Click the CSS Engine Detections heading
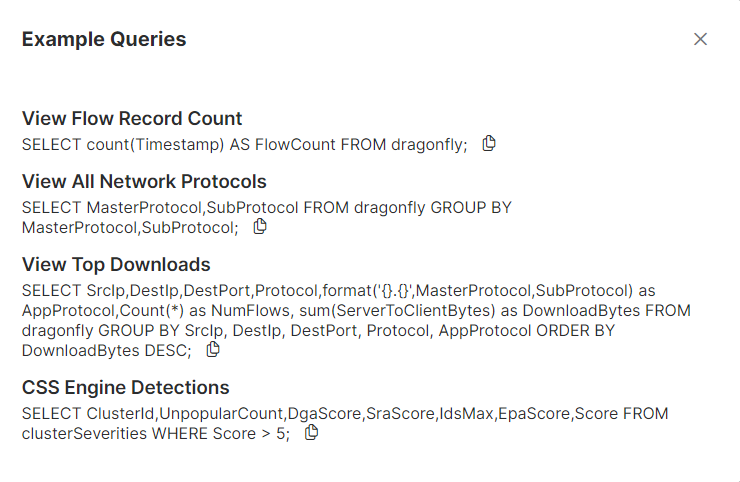The width and height of the screenshot is (740, 482). pyautogui.click(x=125, y=387)
